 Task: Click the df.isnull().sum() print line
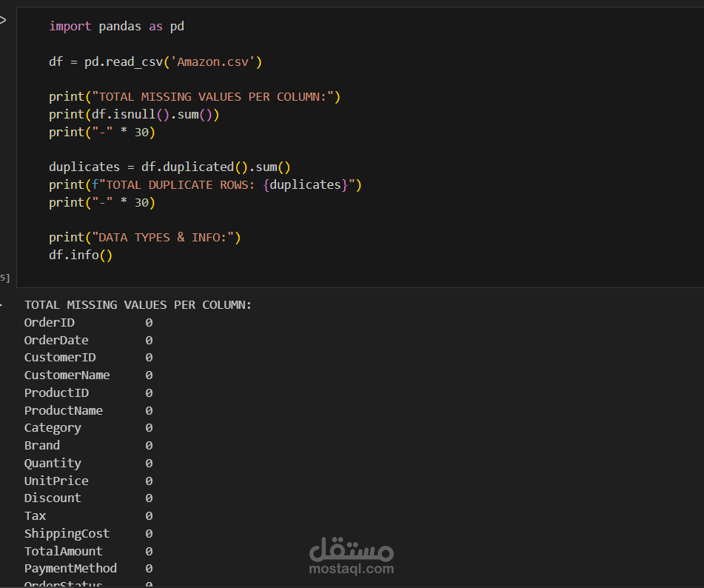coord(134,115)
